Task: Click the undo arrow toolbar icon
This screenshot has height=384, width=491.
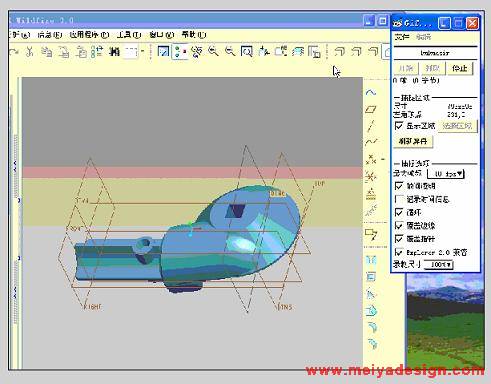Action: coord(13,52)
